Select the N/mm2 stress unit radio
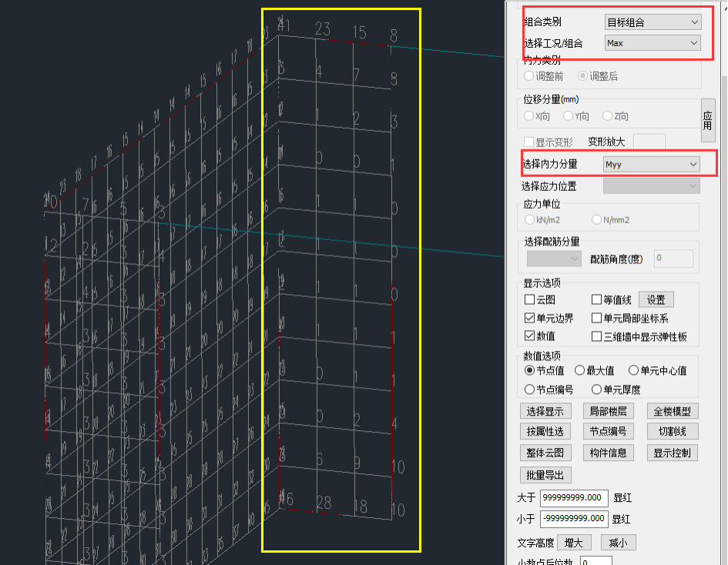Screen dimensions: 728x565 pos(596,220)
